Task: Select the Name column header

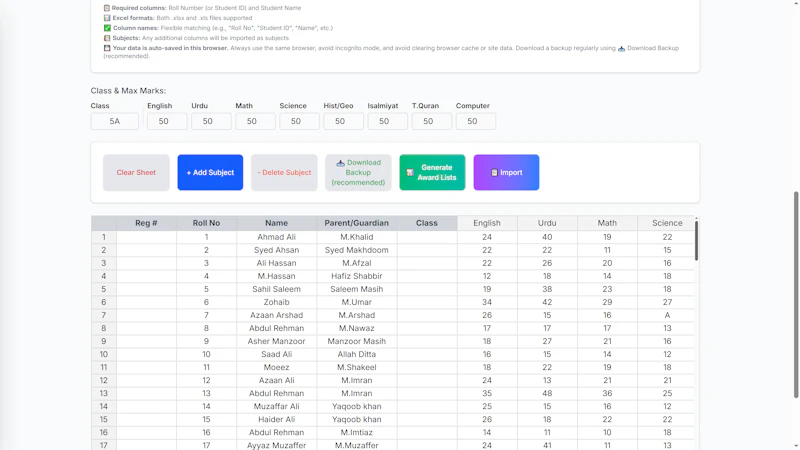Action: (x=277, y=223)
